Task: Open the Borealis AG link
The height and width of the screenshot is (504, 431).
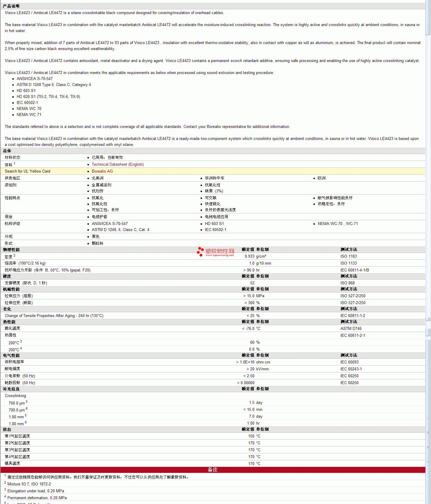Action: click(x=102, y=171)
